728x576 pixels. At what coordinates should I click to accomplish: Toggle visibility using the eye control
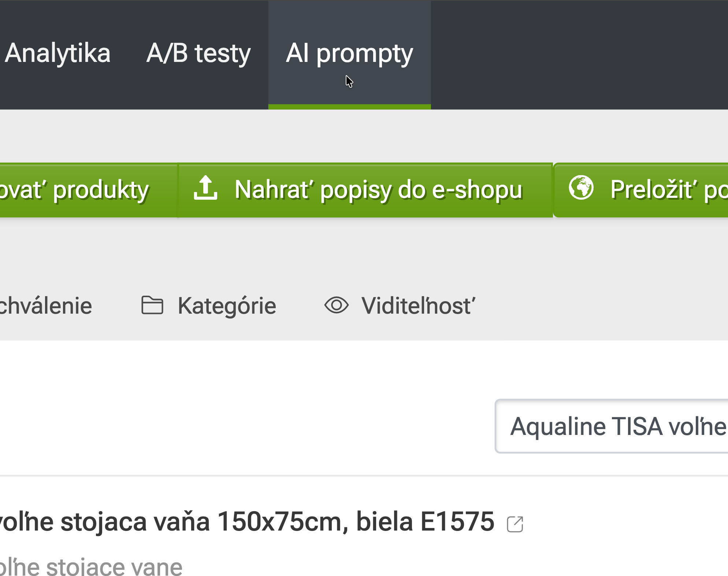click(337, 305)
